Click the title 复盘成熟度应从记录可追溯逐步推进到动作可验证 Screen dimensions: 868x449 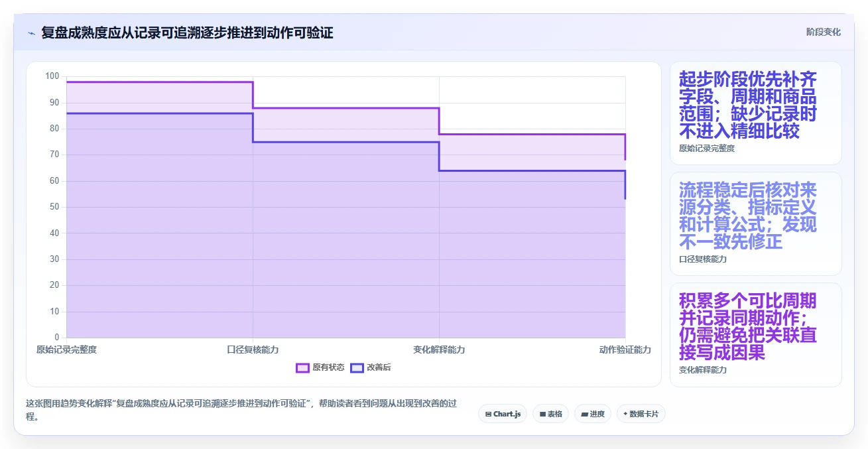[187, 32]
